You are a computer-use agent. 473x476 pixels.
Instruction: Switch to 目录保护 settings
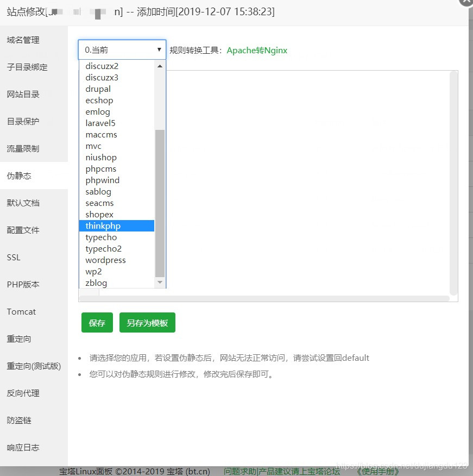pos(22,121)
